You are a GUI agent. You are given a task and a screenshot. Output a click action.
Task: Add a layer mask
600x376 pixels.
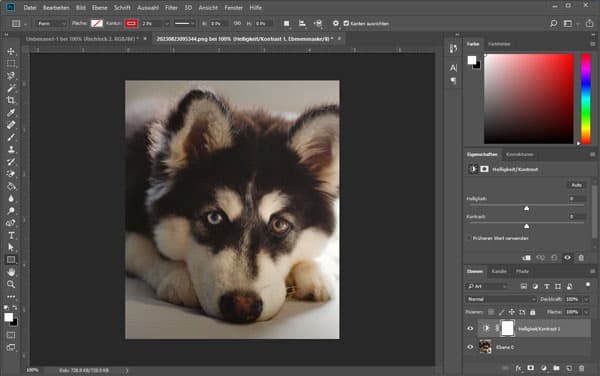(531, 368)
